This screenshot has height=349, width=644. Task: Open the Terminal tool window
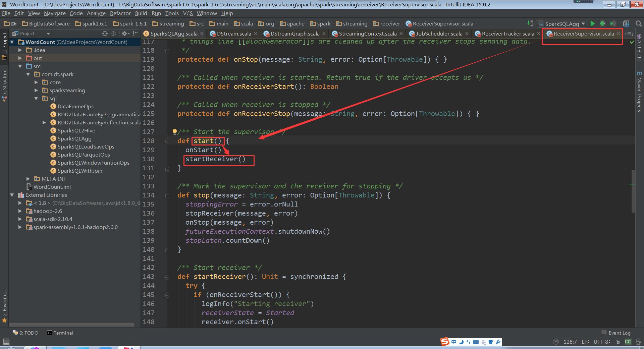pos(60,333)
